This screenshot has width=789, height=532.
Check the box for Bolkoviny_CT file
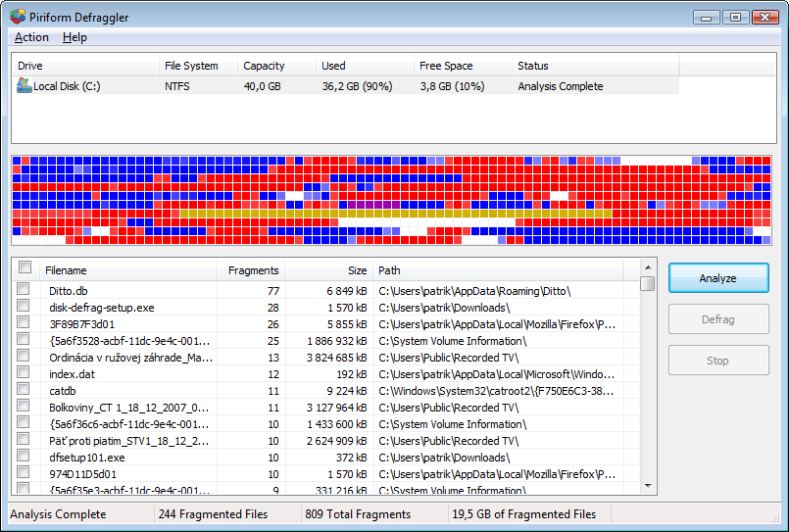[x=24, y=406]
